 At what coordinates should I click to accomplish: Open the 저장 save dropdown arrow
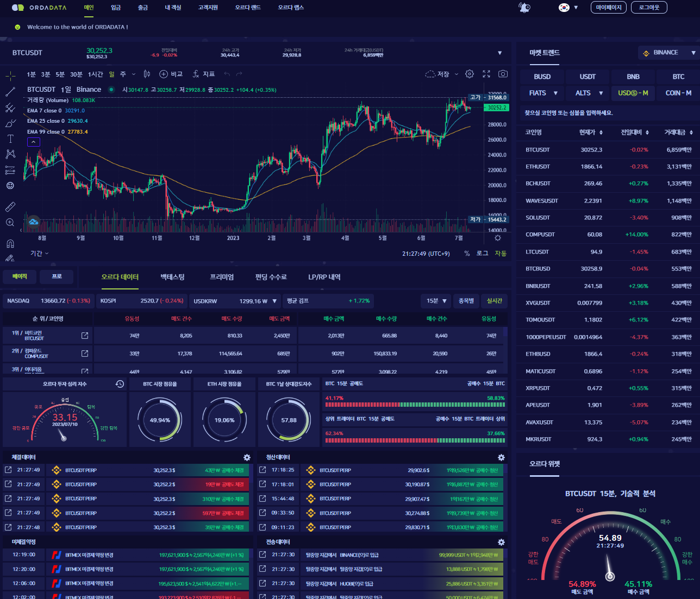pos(457,74)
